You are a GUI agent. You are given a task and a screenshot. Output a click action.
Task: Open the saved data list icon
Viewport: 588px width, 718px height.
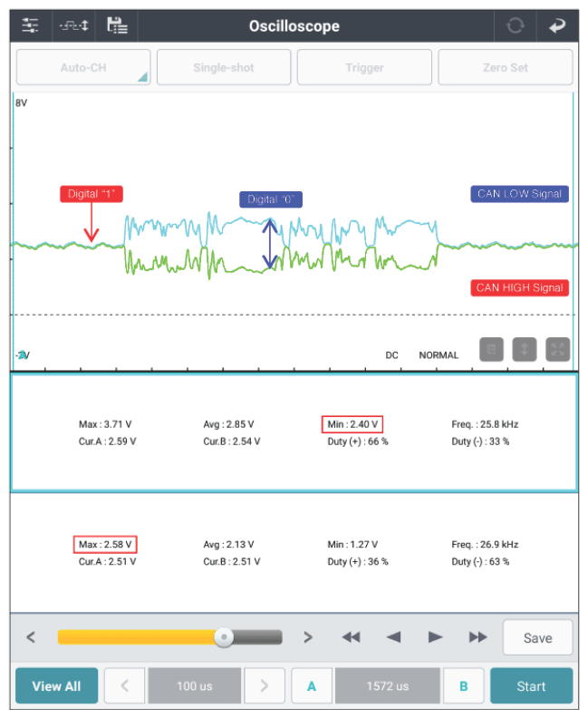pos(117,25)
